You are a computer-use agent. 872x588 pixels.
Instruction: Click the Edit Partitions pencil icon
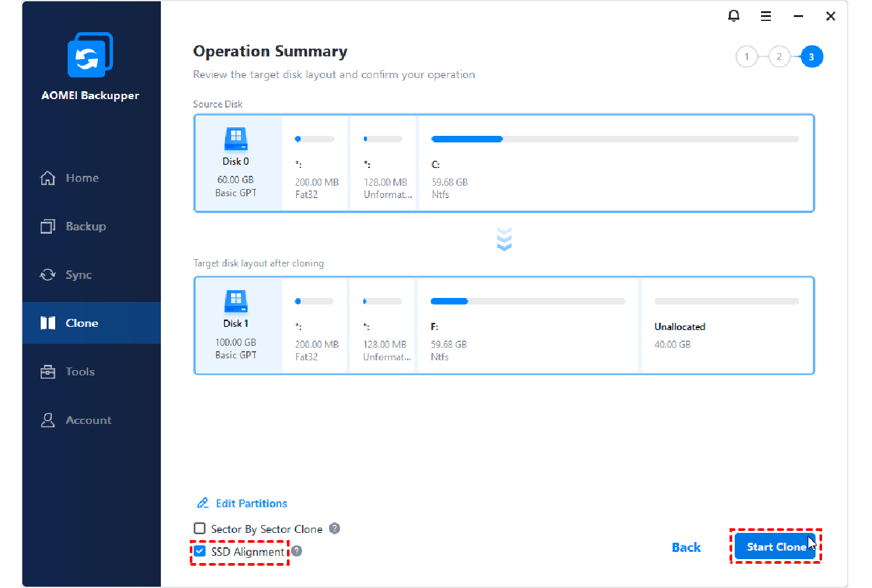click(202, 503)
